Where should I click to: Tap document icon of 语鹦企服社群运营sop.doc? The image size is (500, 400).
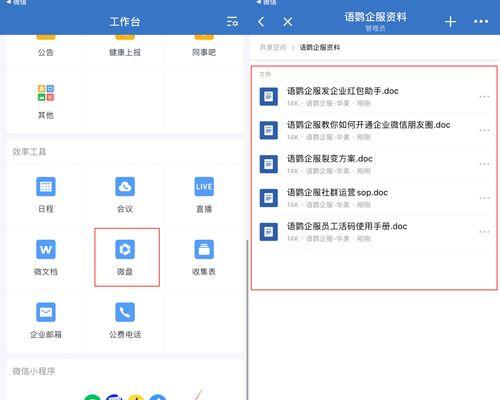pos(269,198)
